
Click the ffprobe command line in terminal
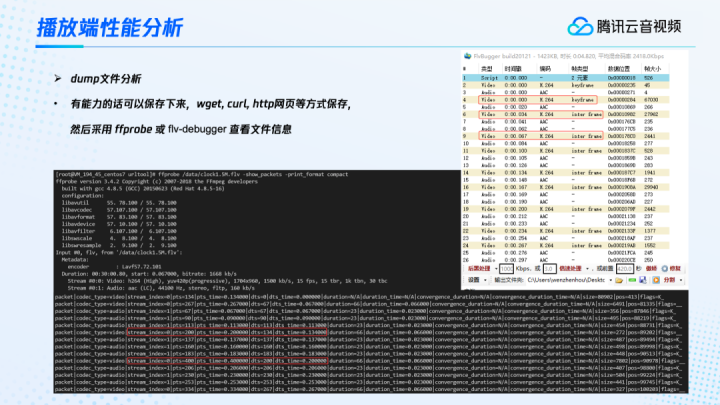coord(202,174)
